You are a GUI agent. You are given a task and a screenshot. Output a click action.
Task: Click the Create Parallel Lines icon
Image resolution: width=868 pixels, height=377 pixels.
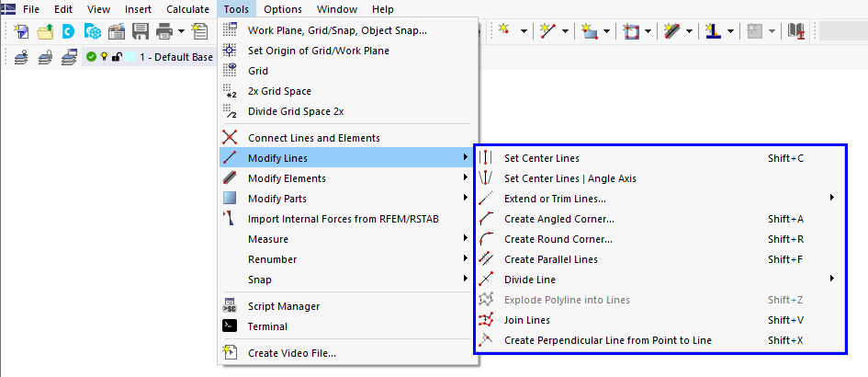(x=487, y=259)
